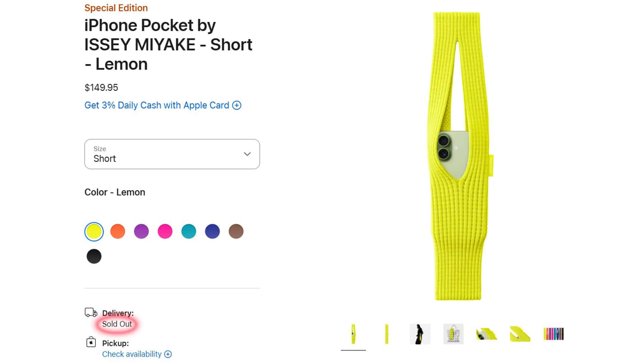
Task: Pick the teal color swatch
Action: (189, 231)
